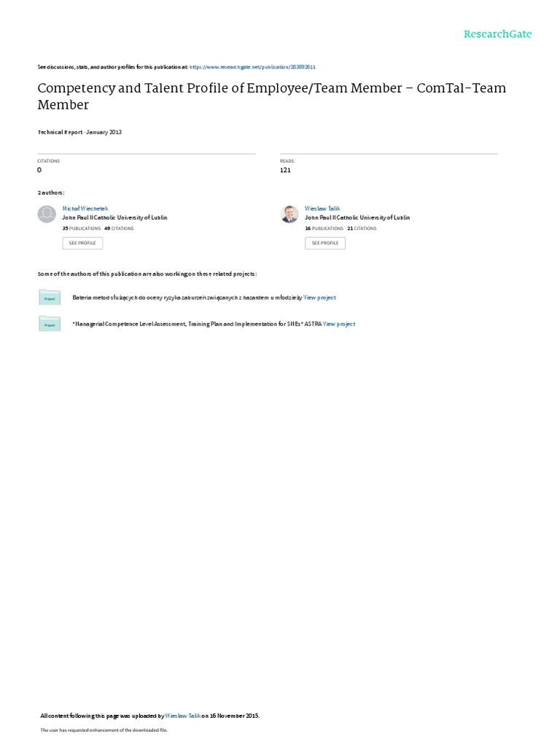Click SEE PROFILE under Wiesław Talik
Screen dimensions: 560x747
(x=325, y=243)
